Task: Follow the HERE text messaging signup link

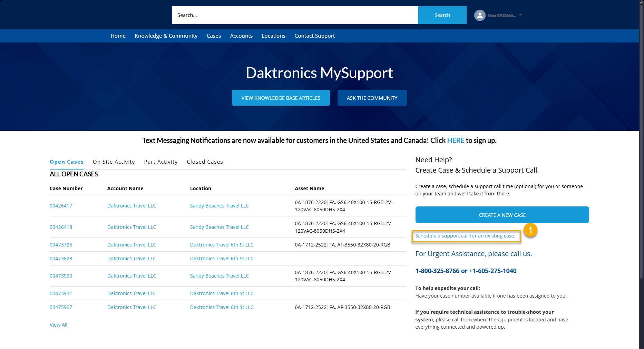Action: [x=456, y=140]
